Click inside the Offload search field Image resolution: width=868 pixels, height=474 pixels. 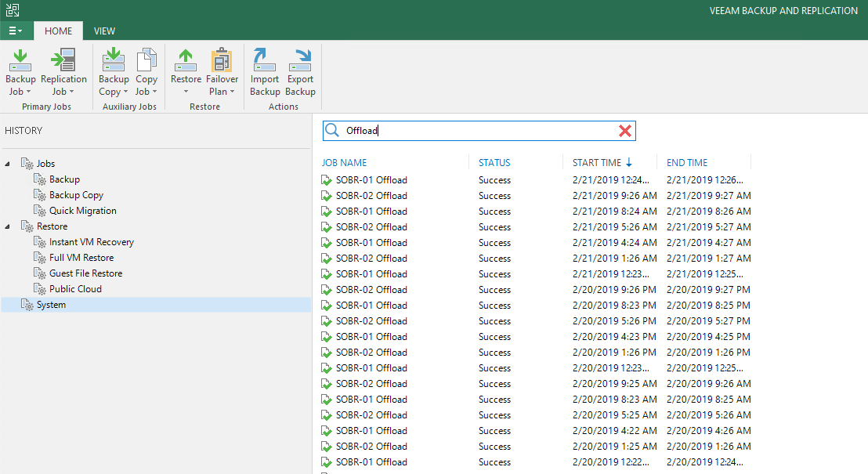click(479, 131)
